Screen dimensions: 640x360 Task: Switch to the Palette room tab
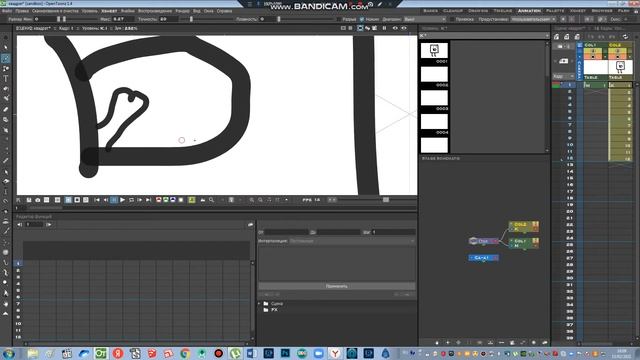[555, 11]
